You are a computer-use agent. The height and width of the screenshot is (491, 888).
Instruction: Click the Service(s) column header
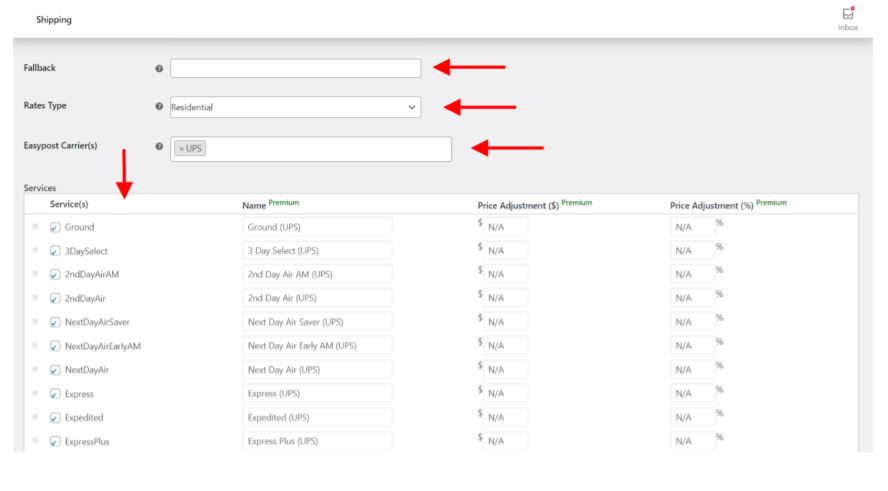[x=69, y=204]
